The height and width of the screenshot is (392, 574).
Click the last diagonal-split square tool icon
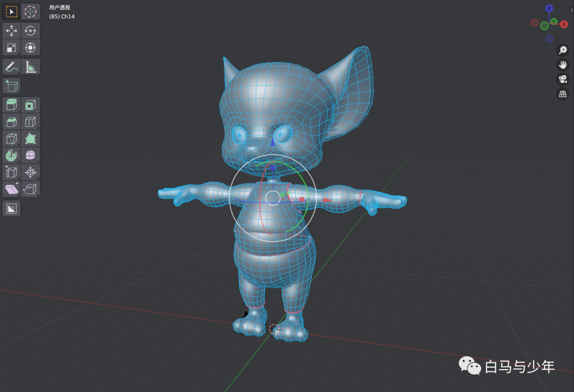[11, 209]
